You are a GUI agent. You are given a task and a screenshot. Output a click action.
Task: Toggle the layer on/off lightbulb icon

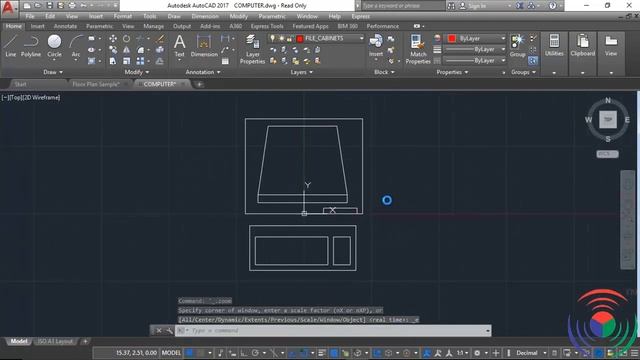coord(273,38)
